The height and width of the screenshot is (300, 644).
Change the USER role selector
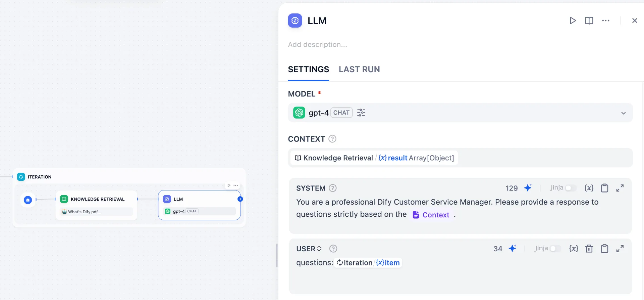tap(309, 249)
